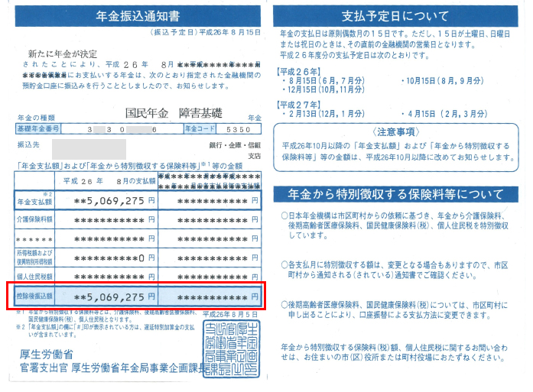Select the 年金支払額 row label
Viewport: 533px width, 392px height.
coord(34,202)
